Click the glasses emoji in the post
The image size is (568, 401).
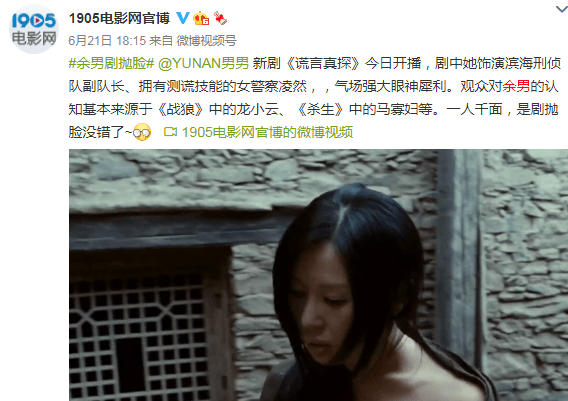[x=142, y=132]
